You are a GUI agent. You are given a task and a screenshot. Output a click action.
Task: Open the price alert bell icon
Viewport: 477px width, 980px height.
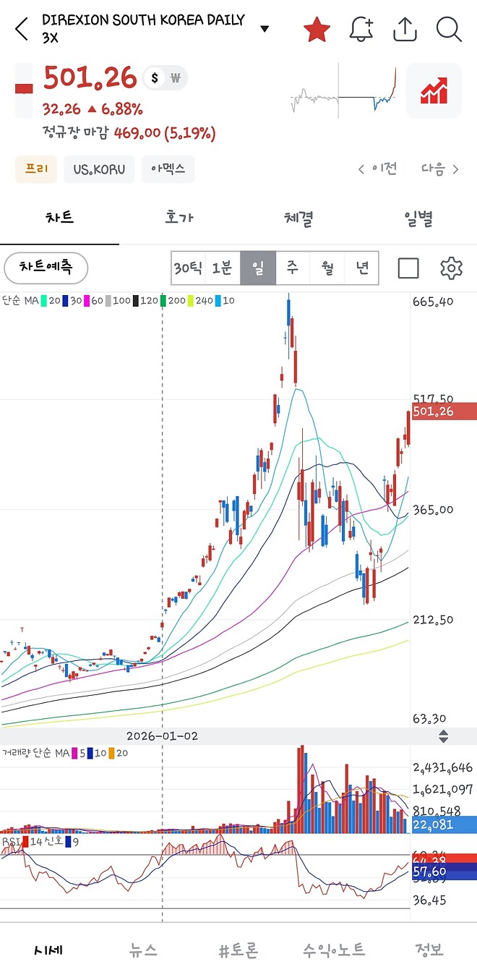(361, 30)
